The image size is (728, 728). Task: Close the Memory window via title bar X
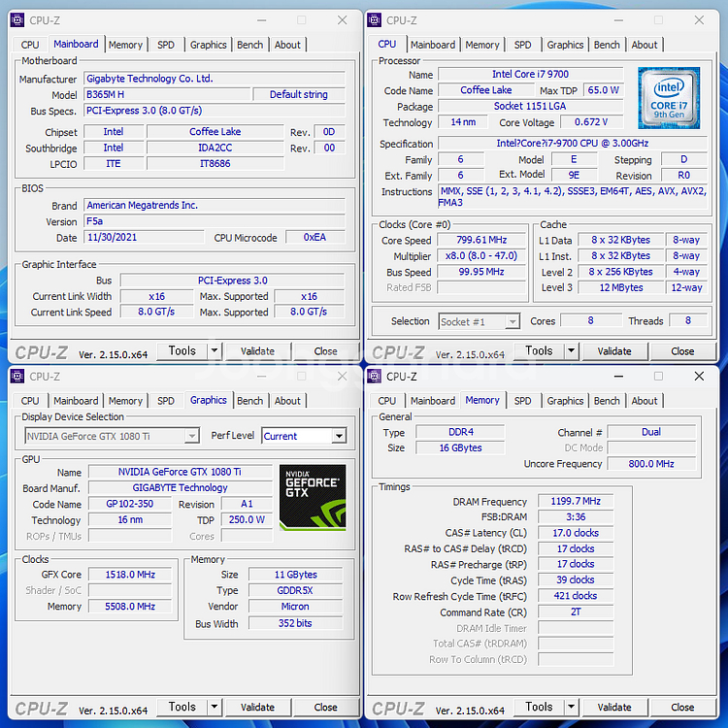(699, 377)
